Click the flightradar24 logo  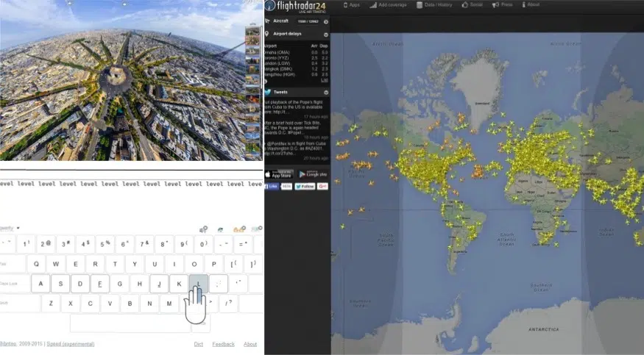click(296, 7)
